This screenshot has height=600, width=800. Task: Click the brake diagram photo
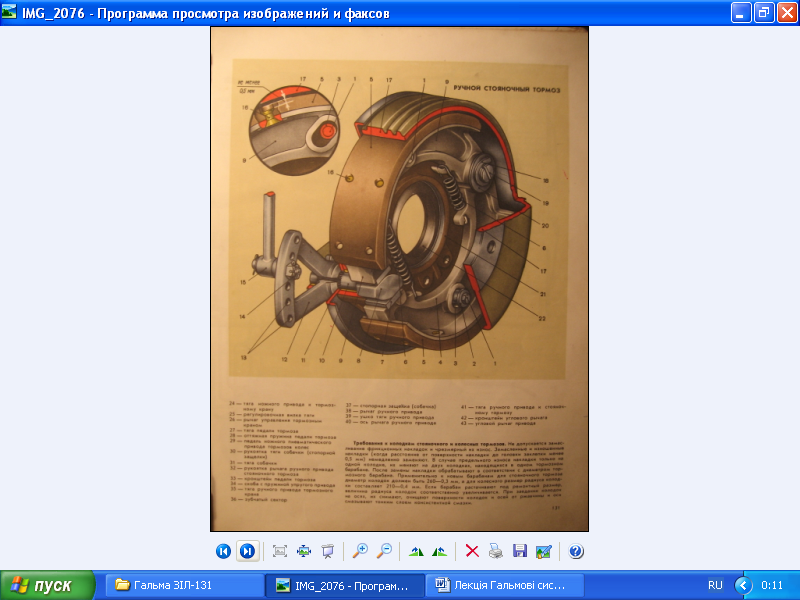[399, 279]
